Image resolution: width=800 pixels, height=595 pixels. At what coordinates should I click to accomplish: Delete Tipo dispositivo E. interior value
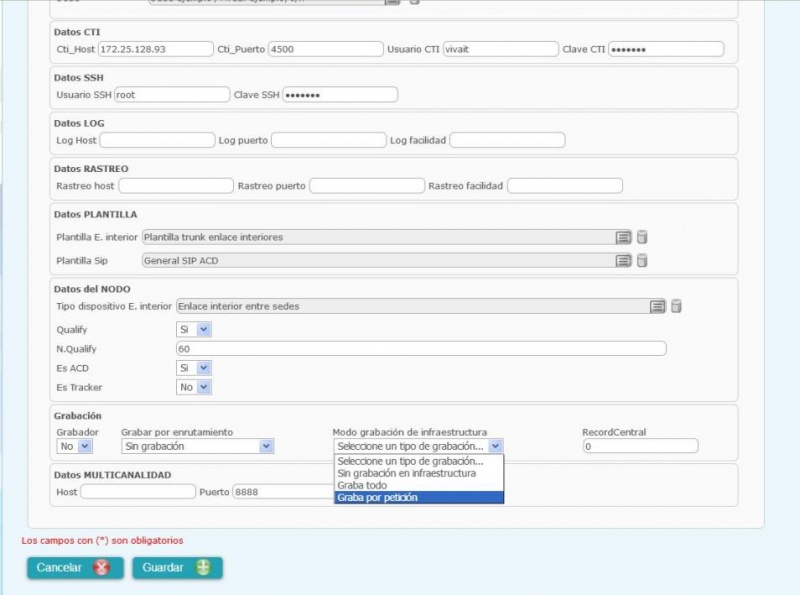pyautogui.click(x=676, y=306)
